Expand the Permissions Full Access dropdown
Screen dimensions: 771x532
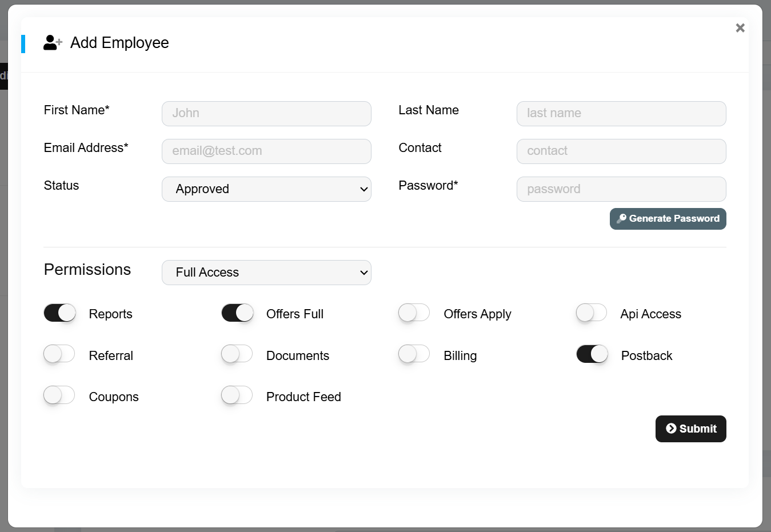coord(266,273)
